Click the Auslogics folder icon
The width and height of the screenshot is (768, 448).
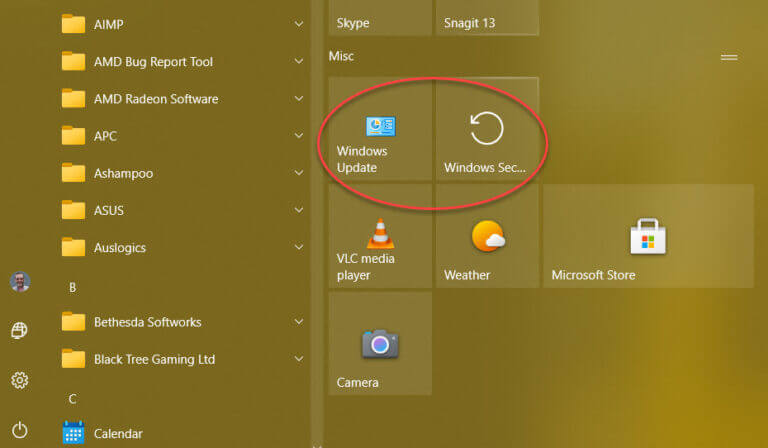pyautogui.click(x=73, y=247)
